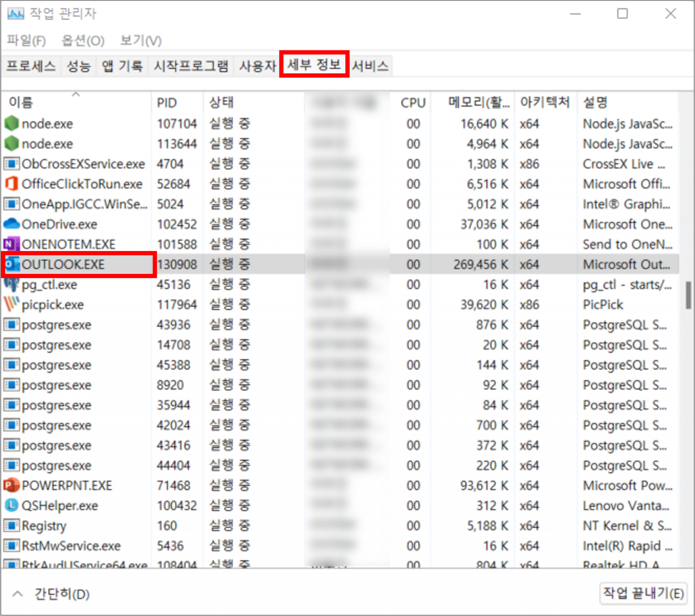Select the RstMwService.exe process name
This screenshot has width=695, height=616.
(x=71, y=545)
